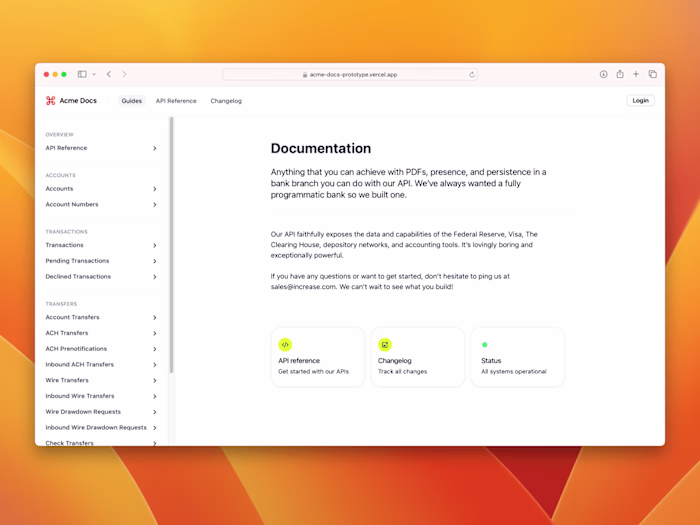Click the green maximize window button
This screenshot has width=700, height=525.
pos(64,75)
